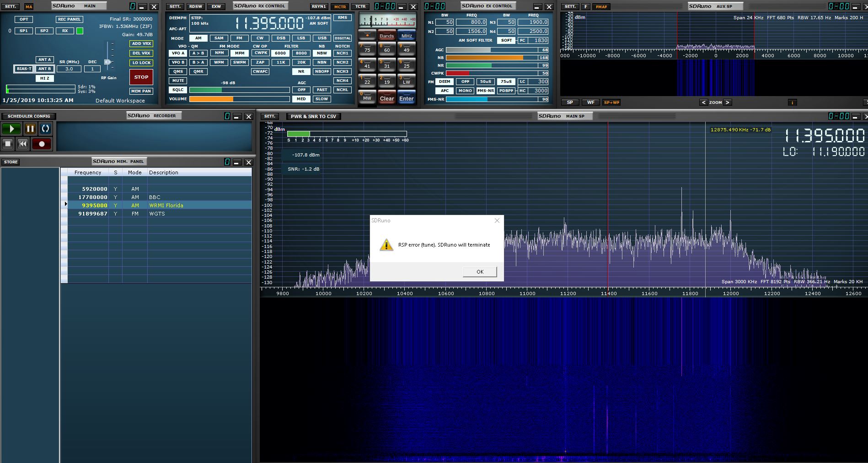Open the EXW panel from RX Control
The image size is (868, 463).
coord(216,6)
